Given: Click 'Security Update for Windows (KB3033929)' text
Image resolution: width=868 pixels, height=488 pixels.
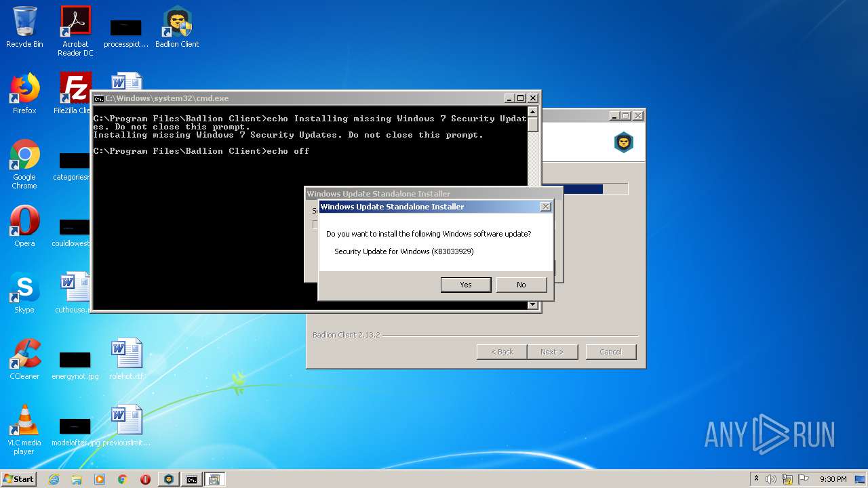Looking at the screenshot, I should [404, 251].
